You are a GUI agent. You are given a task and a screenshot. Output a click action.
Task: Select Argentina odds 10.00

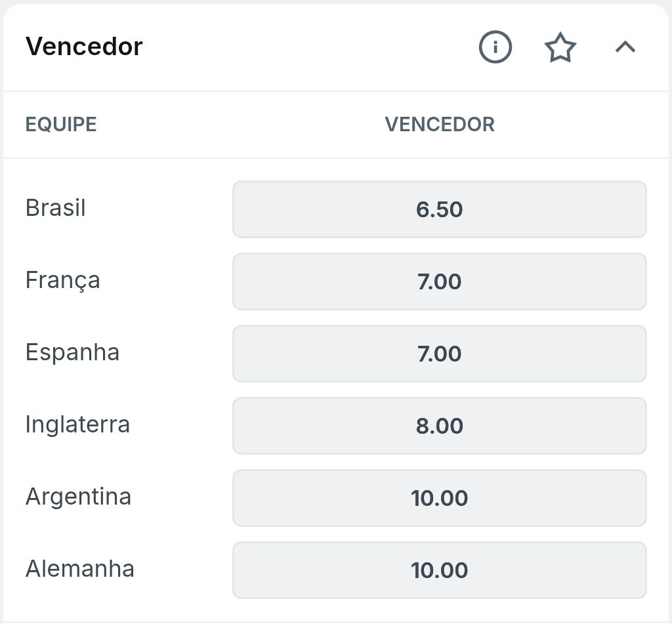pyautogui.click(x=439, y=497)
